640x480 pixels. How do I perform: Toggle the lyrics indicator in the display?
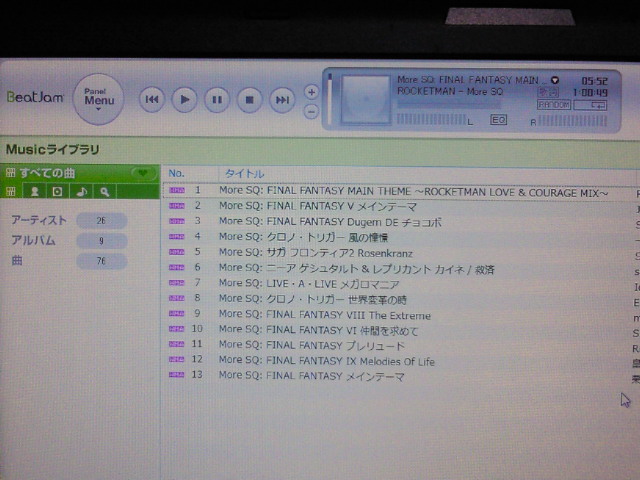pyautogui.click(x=548, y=92)
